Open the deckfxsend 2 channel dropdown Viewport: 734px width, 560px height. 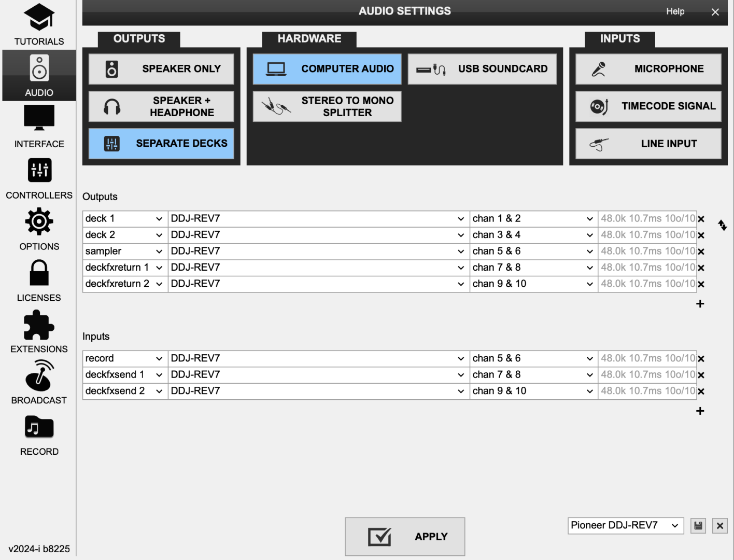pos(534,391)
